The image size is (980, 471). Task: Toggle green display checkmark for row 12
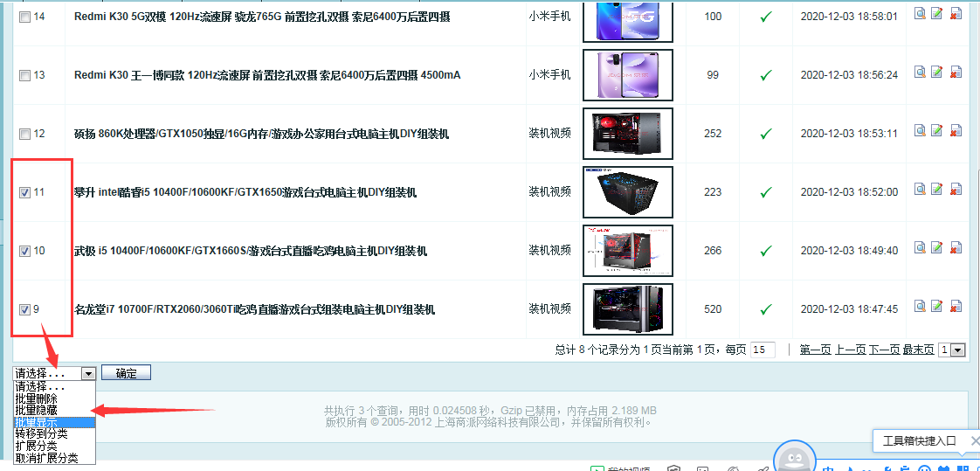pyautogui.click(x=766, y=133)
